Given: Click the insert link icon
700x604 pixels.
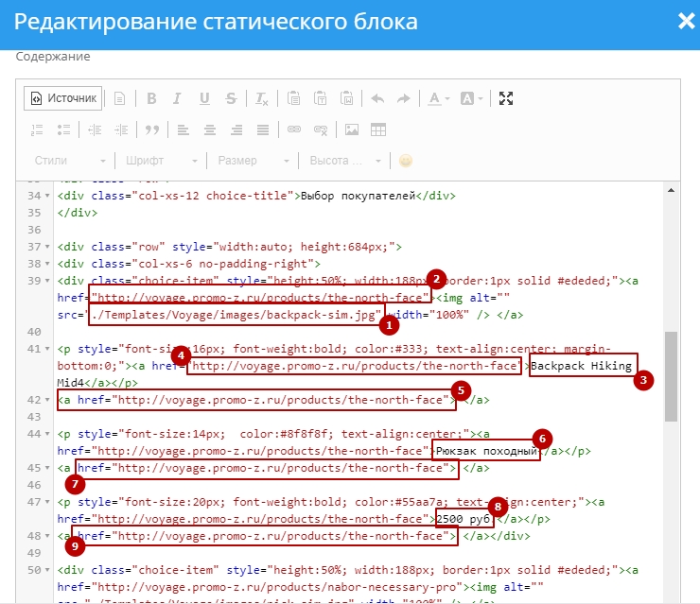Looking at the screenshot, I should (x=293, y=129).
